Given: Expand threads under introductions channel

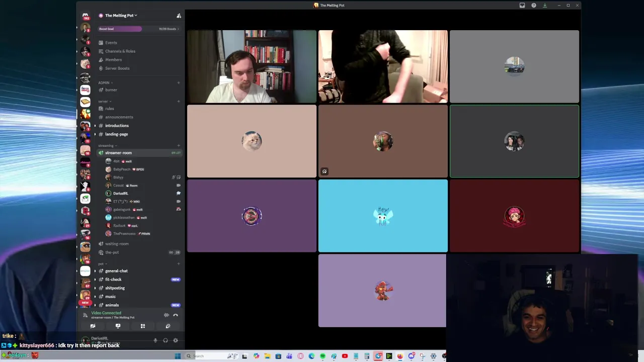Looking at the screenshot, I should point(95,126).
